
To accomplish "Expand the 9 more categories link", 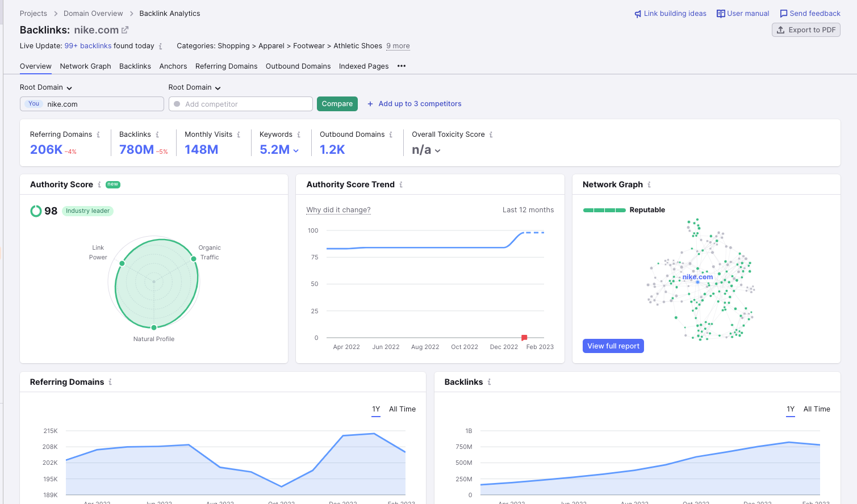I will [x=398, y=46].
